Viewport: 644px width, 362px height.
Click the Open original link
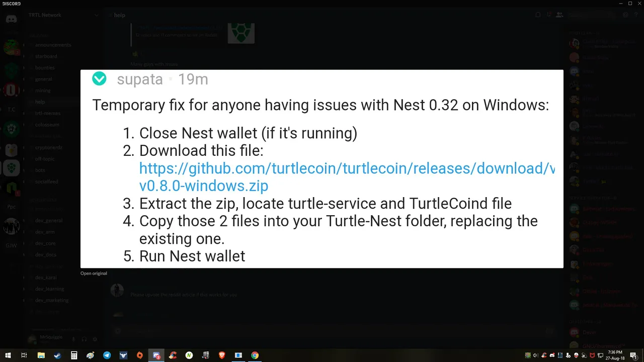(94, 274)
